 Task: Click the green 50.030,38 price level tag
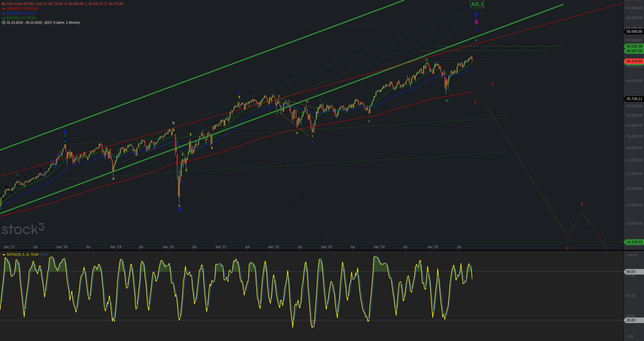(634, 46)
